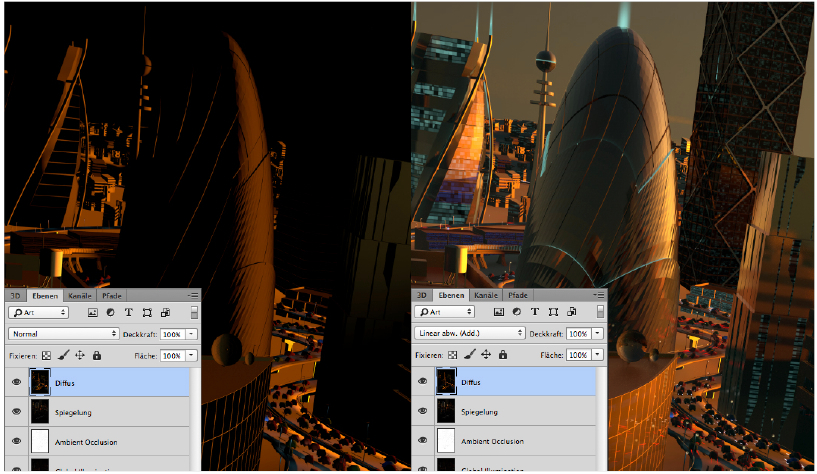Select "Spiegelung" layer name in right panel
This screenshot has width=817, height=474.
coord(479,411)
